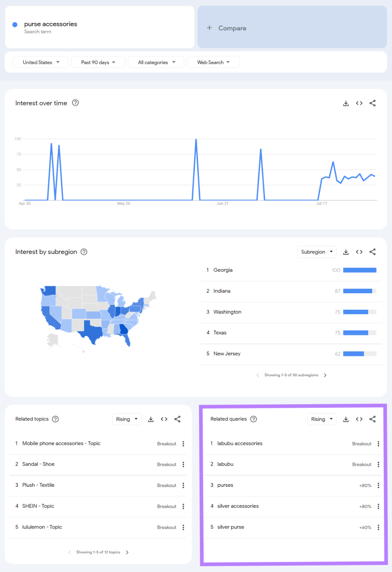Open embed code for Interest over time chart

359,103
